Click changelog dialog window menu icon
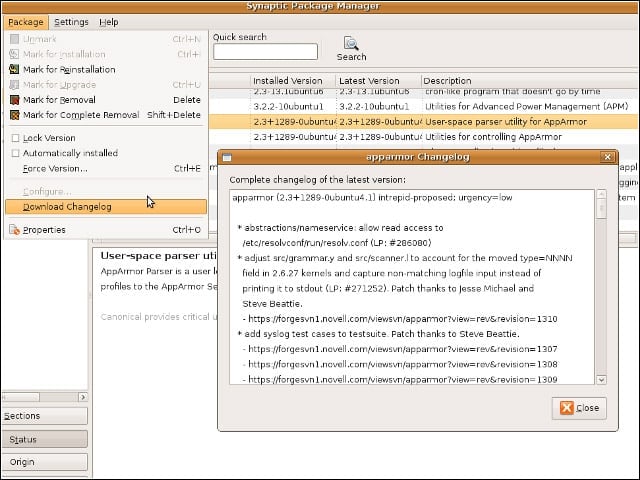The width and height of the screenshot is (640, 480). (x=227, y=157)
